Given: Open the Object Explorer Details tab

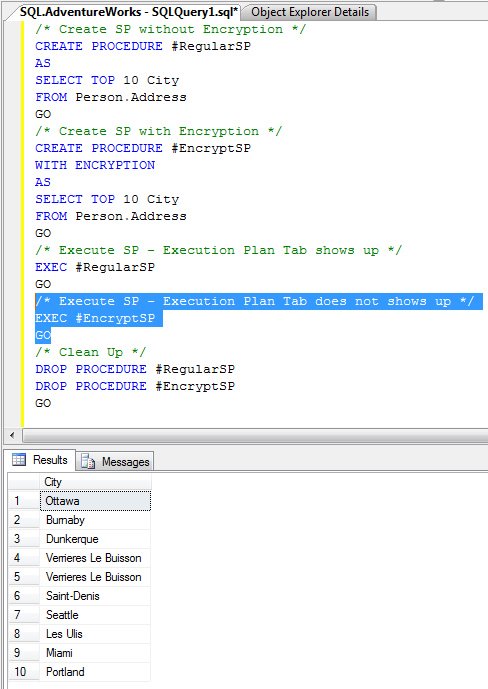Looking at the screenshot, I should pyautogui.click(x=310, y=12).
